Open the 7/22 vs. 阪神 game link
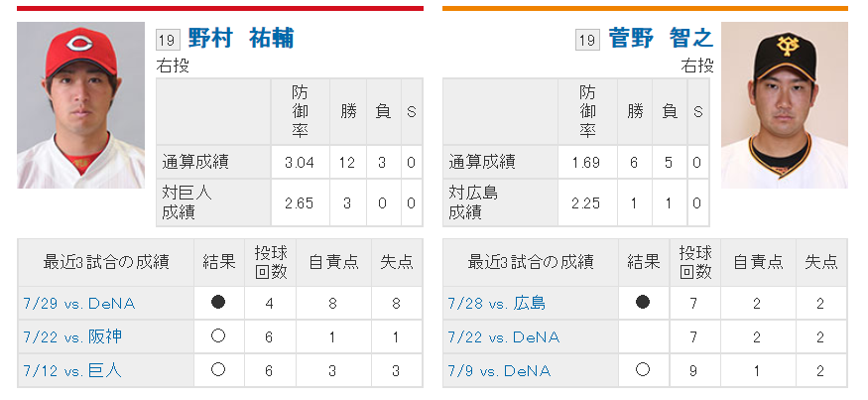Image resolution: width=868 pixels, height=400 pixels. [x=72, y=336]
